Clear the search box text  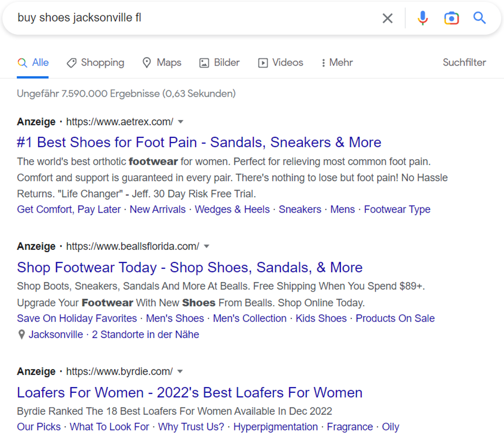(x=387, y=19)
